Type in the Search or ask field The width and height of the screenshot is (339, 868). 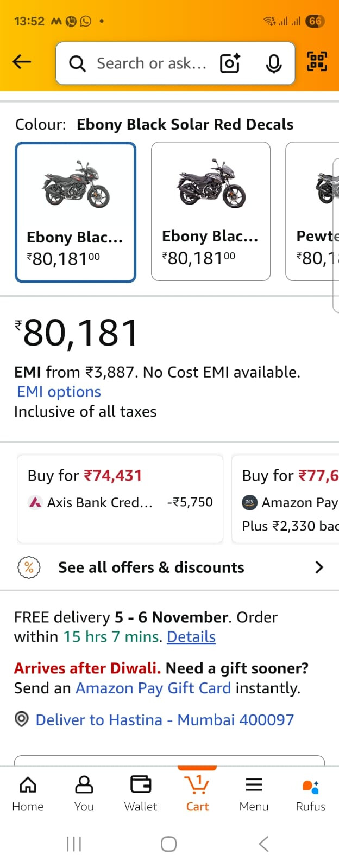click(152, 63)
